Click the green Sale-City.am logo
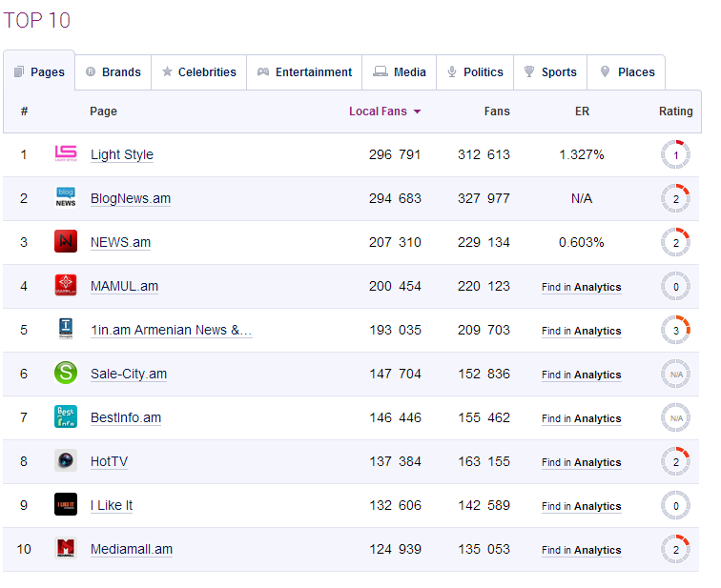Screen dimensions: 721x588 [x=66, y=374]
